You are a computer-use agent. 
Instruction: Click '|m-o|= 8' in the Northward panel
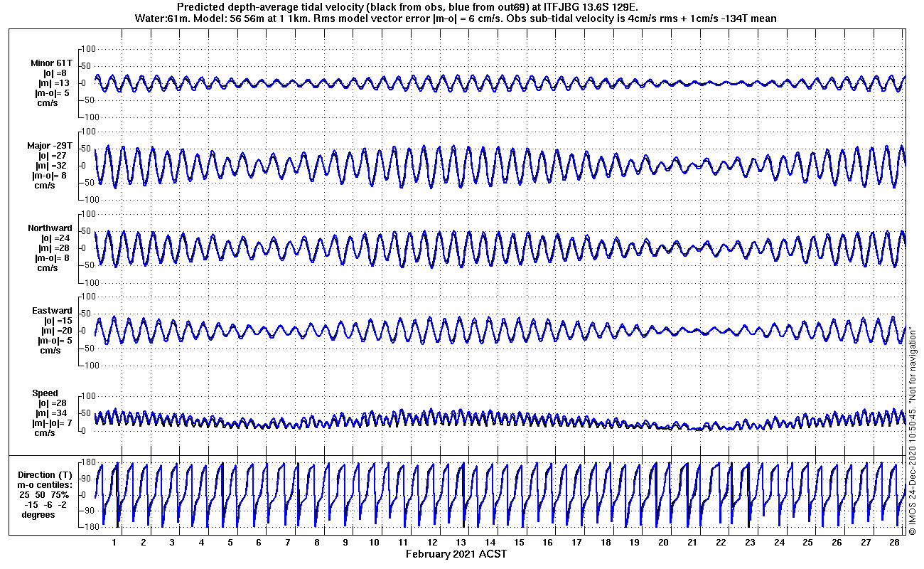[x=52, y=258]
